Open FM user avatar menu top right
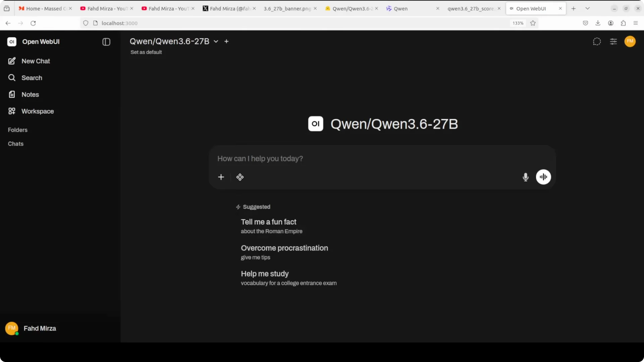The width and height of the screenshot is (644, 362). pyautogui.click(x=630, y=41)
